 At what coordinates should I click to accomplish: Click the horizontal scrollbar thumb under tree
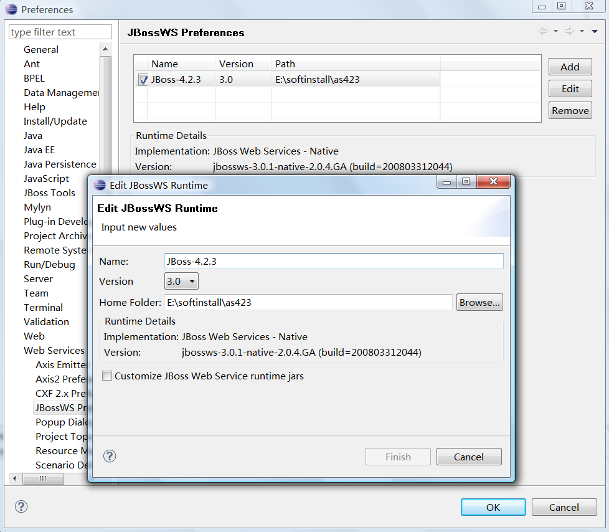(x=43, y=478)
